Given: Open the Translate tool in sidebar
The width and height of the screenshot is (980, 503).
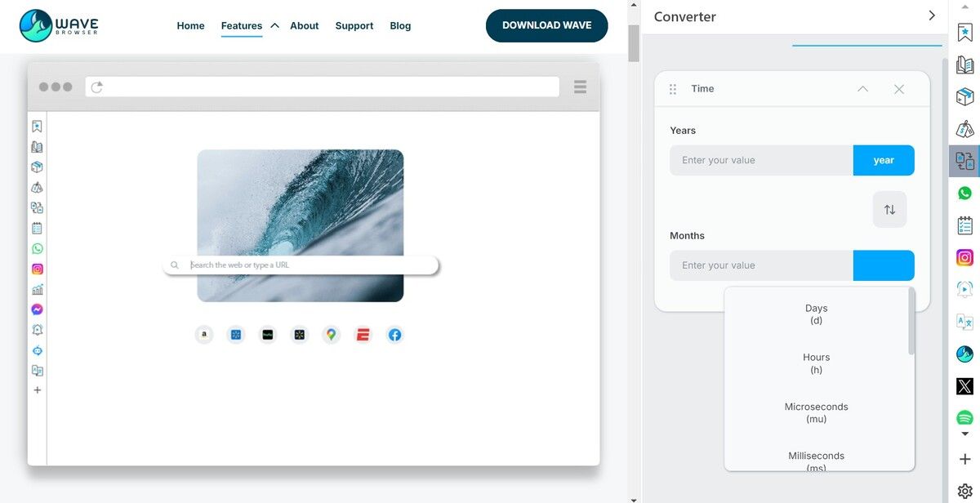Looking at the screenshot, I should pos(964,322).
